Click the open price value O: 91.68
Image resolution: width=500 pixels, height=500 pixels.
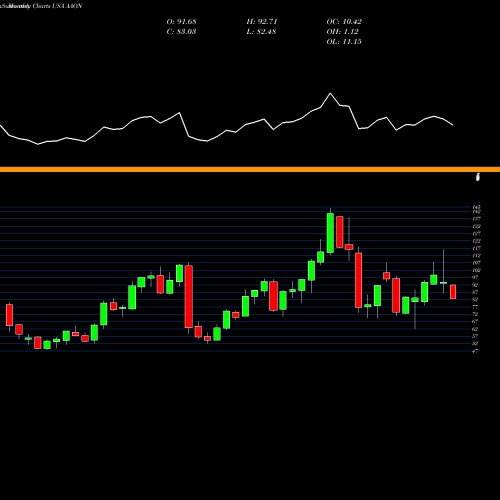coord(181,22)
